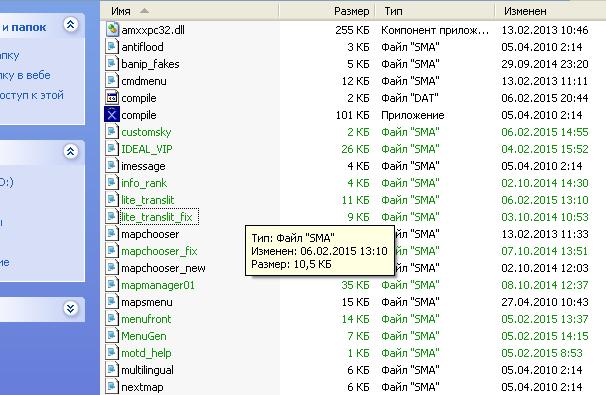Viewport: 606px width, 395px height.
Task: Select the file name motd_help
Action: click(146, 353)
